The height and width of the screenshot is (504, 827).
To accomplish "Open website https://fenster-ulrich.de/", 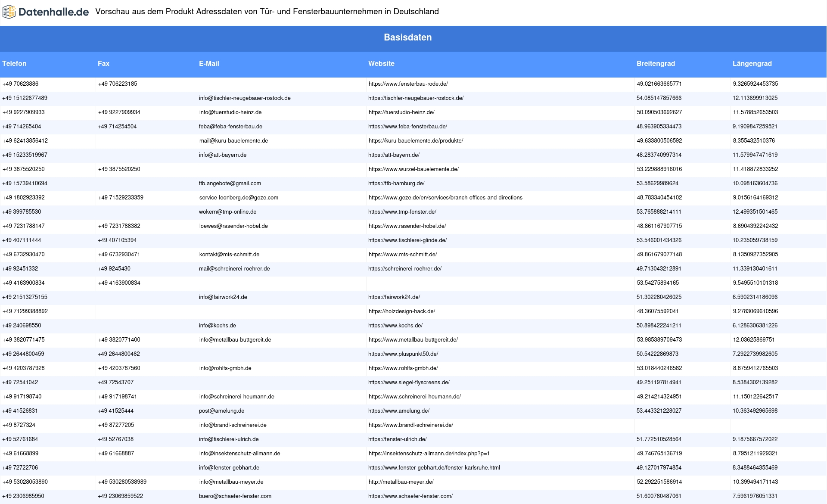I will (398, 439).
